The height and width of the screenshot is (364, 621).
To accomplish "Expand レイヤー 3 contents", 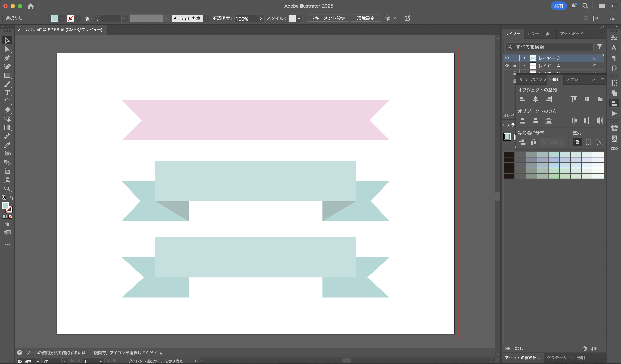I will click(524, 58).
